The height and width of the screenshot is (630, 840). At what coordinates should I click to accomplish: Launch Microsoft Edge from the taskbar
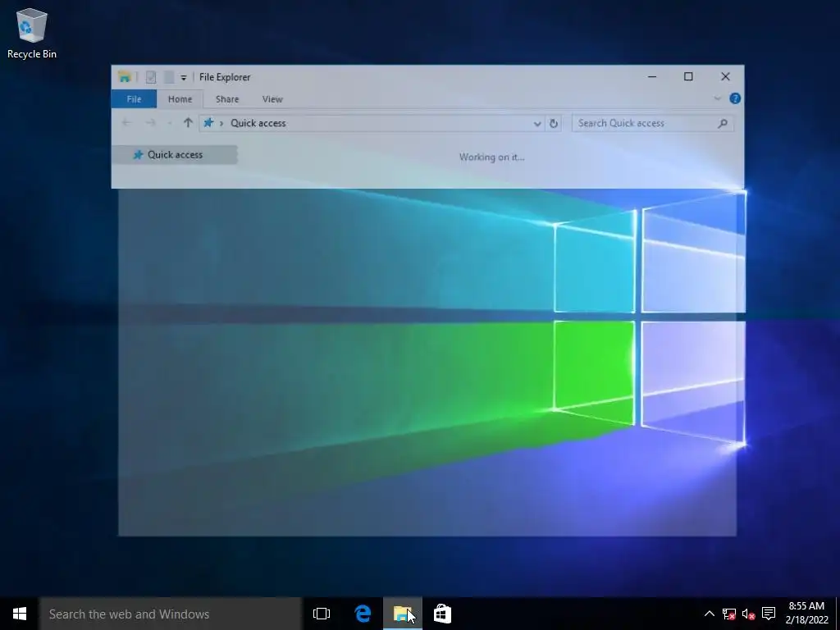click(363, 614)
